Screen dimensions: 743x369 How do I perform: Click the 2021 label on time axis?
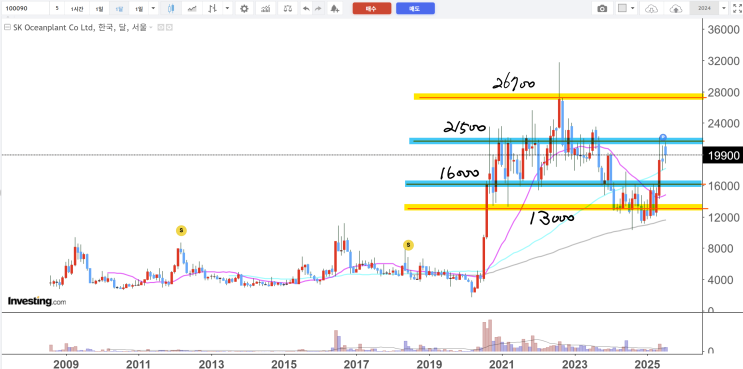[502, 363]
